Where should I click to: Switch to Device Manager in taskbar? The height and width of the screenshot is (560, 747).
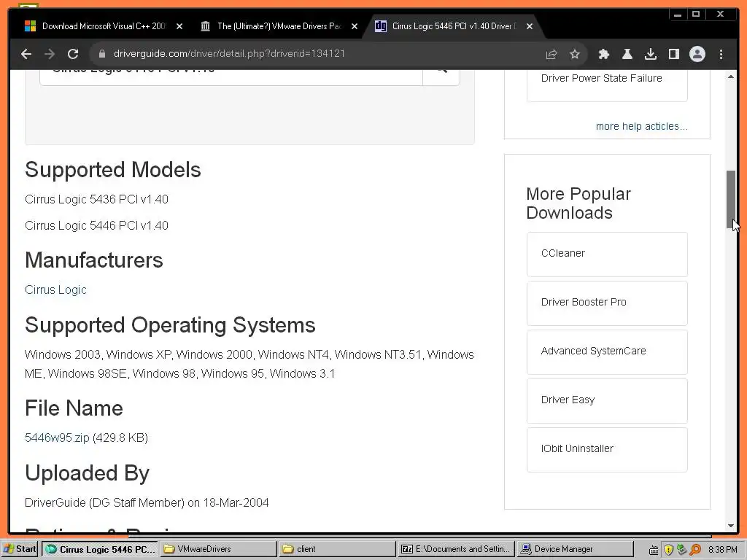[575, 549]
